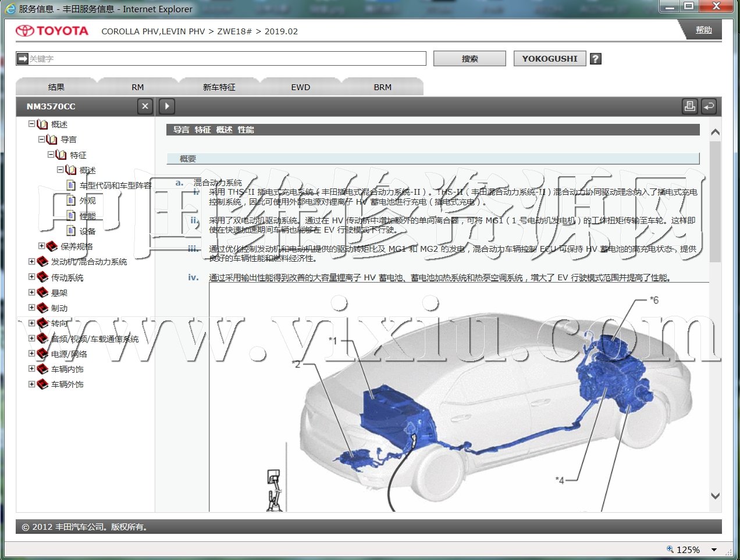The height and width of the screenshot is (560, 740).
Task: Click the arrow icon inside the keyword field
Action: 23,59
